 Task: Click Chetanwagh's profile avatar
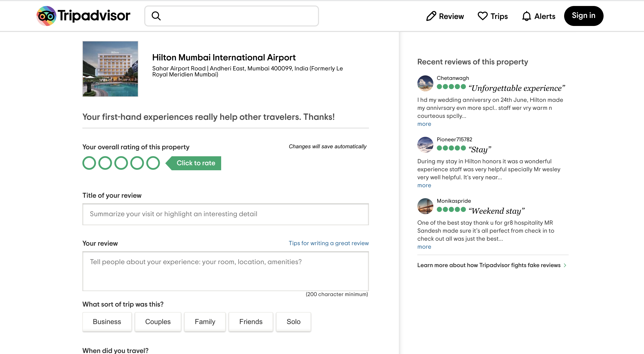[425, 83]
